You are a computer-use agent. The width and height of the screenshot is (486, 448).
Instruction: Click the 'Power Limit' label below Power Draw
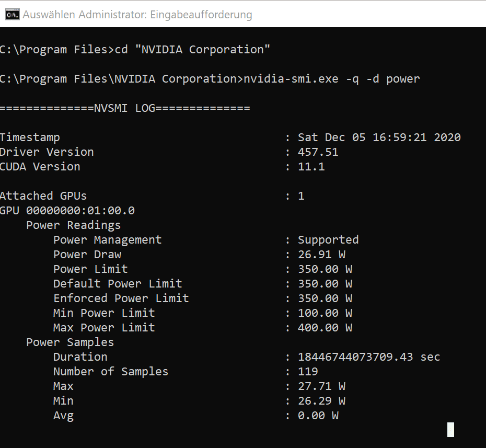click(x=90, y=269)
